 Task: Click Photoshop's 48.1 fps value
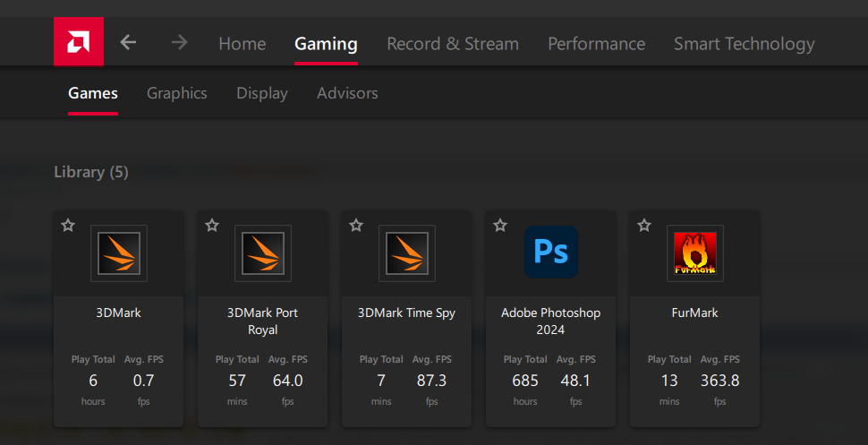pyautogui.click(x=575, y=381)
